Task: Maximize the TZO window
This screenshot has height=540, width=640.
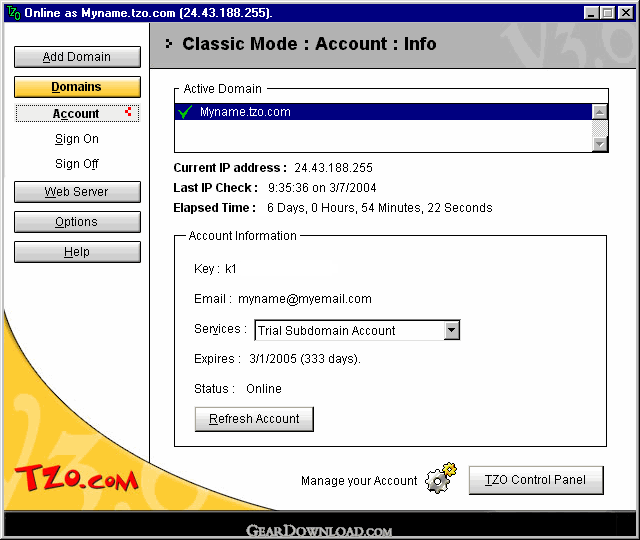Action: click(x=607, y=13)
